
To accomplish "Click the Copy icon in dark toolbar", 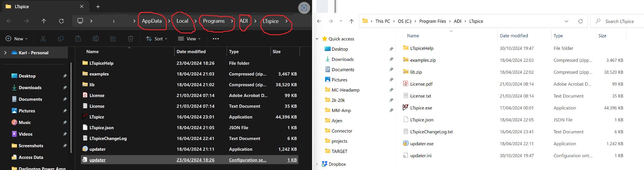I will pyautogui.click(x=61, y=39).
